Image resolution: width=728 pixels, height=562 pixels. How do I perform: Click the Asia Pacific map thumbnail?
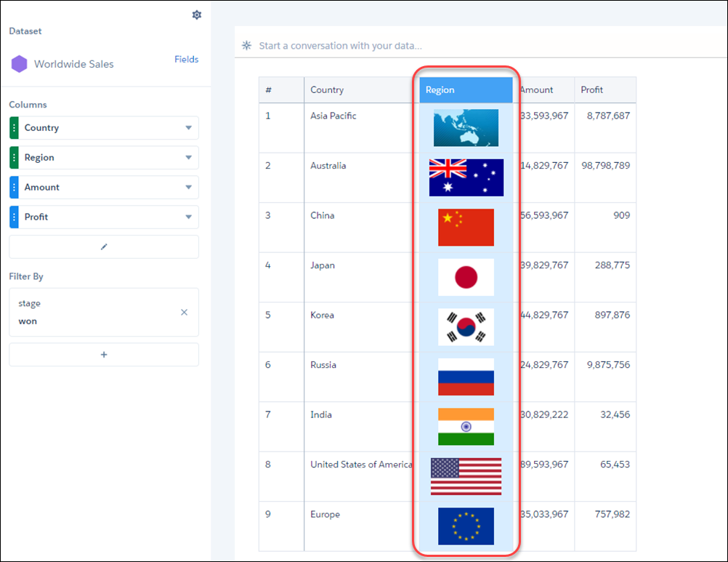point(466,128)
